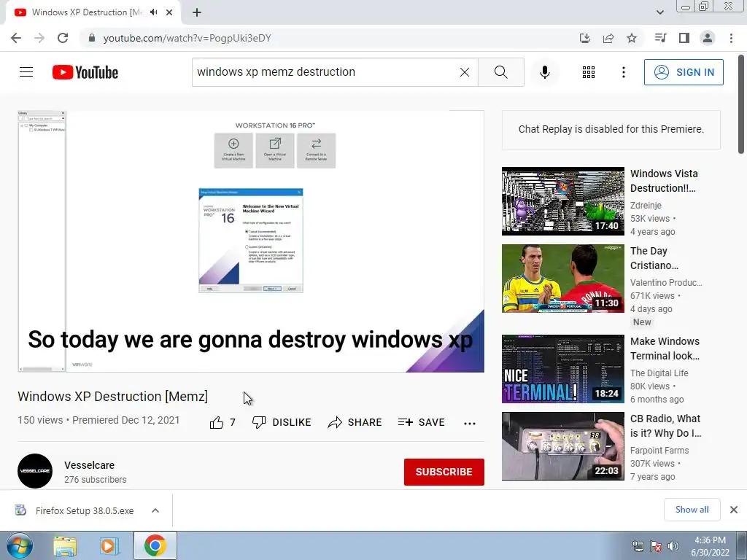
Task: Click the Vesselcare channel name
Action: point(89,465)
